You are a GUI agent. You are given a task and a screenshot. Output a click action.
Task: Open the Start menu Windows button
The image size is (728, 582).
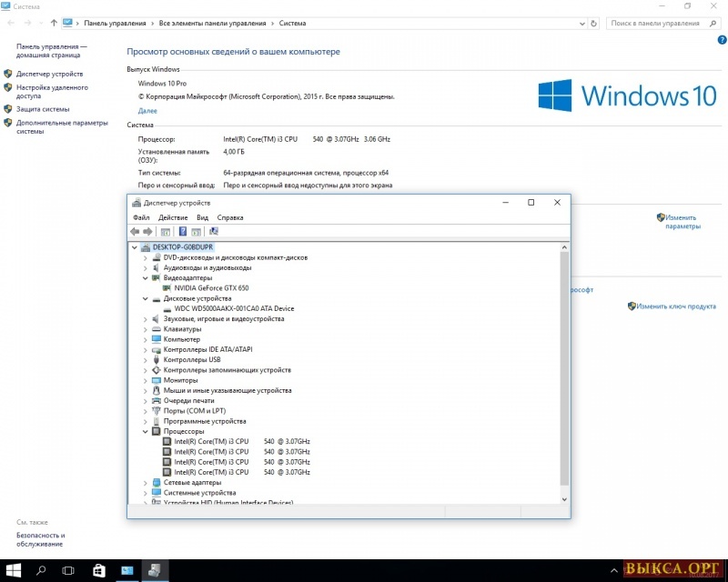(14, 570)
